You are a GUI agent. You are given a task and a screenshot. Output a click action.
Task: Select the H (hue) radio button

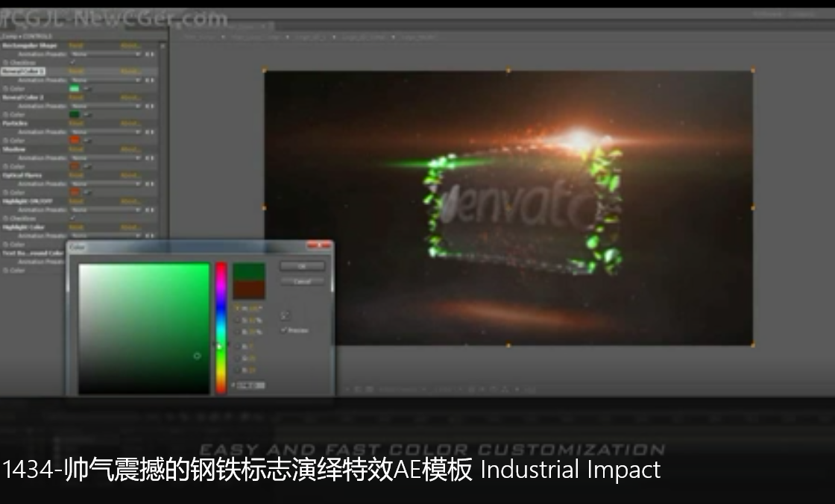pyautogui.click(x=238, y=309)
